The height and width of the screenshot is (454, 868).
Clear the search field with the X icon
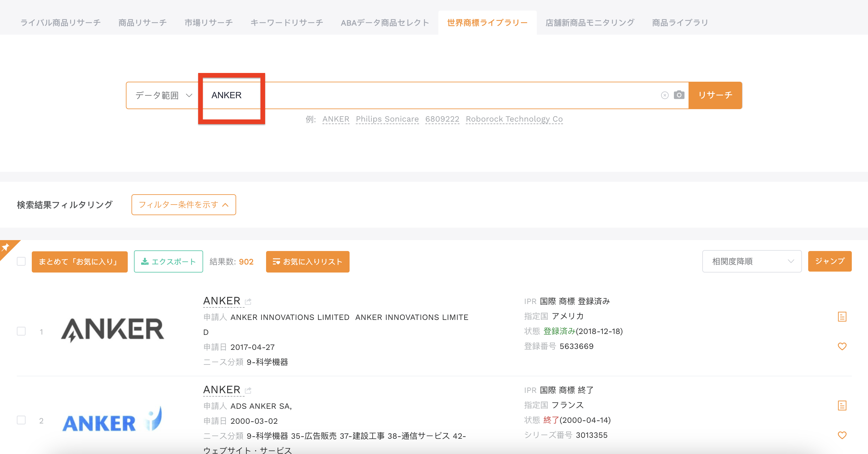(665, 95)
